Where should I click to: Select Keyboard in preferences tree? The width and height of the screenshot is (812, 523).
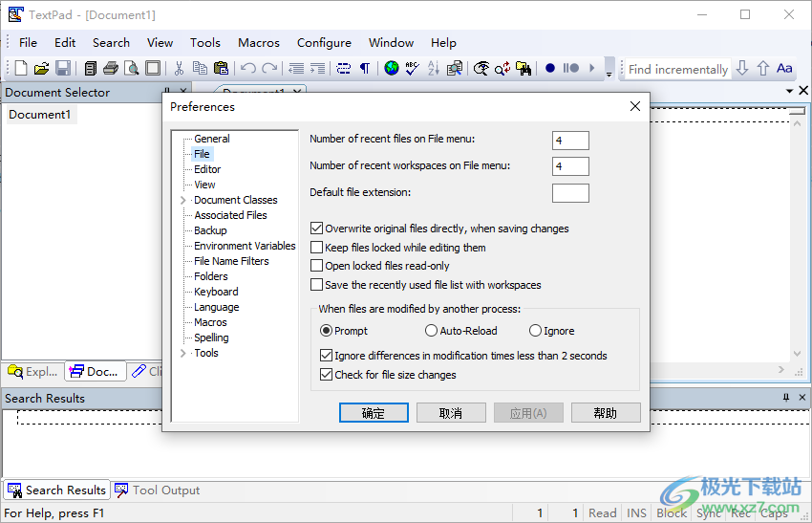tap(216, 292)
